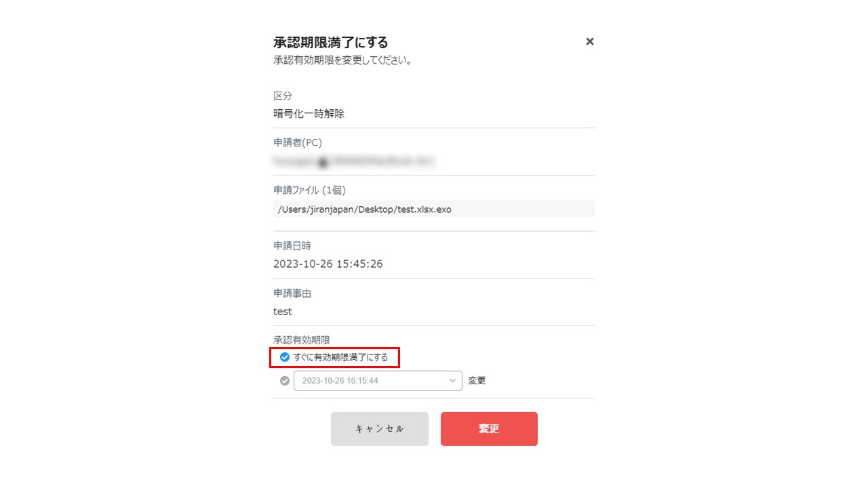Click the 変更 text beside the date dropdown

[477, 381]
